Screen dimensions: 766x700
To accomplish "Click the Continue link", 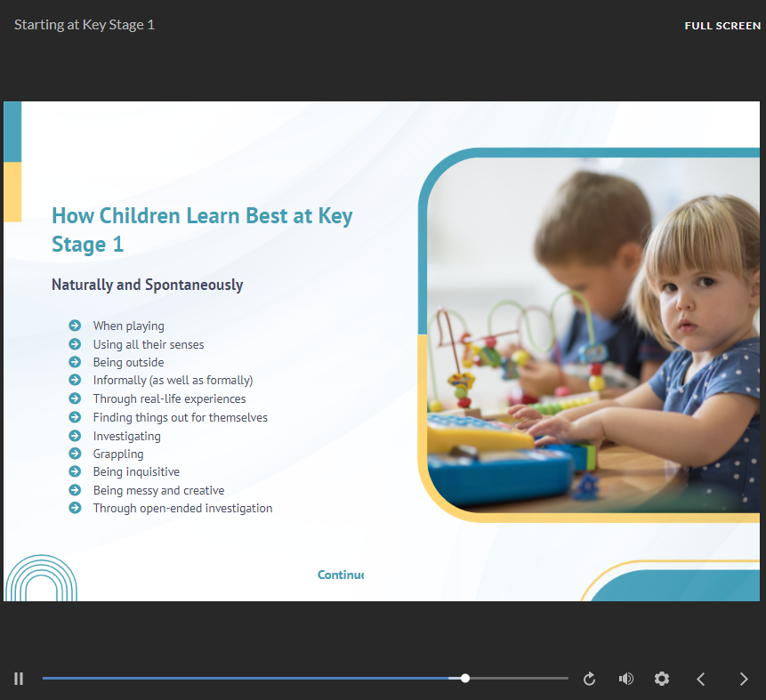I will click(341, 575).
